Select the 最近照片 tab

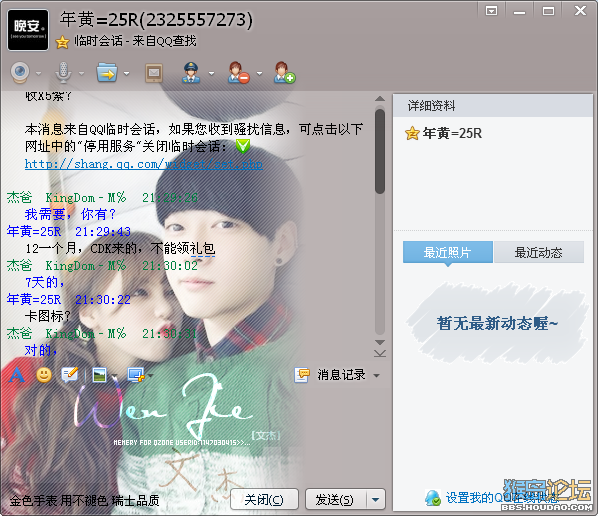[448, 252]
